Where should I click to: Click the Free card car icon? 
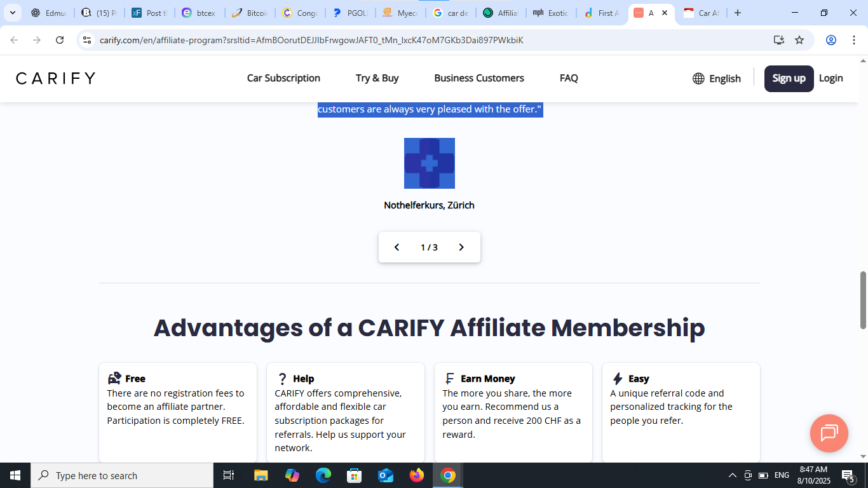tap(114, 379)
